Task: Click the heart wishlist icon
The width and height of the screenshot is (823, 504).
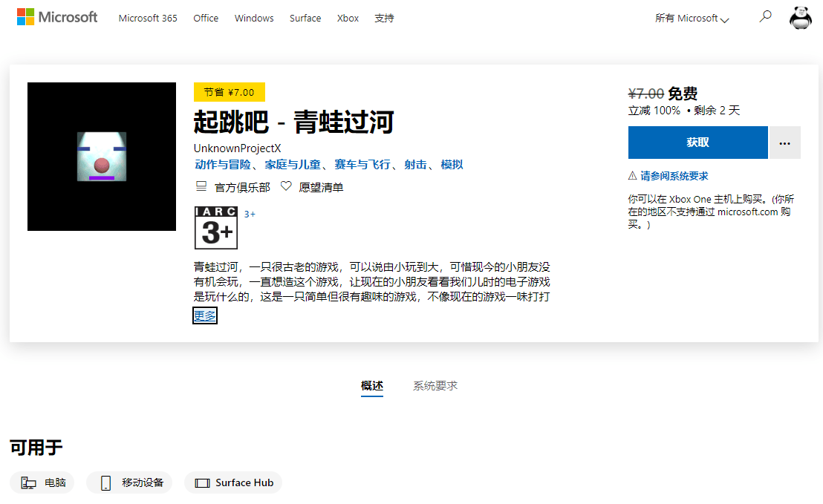Action: 286,186
